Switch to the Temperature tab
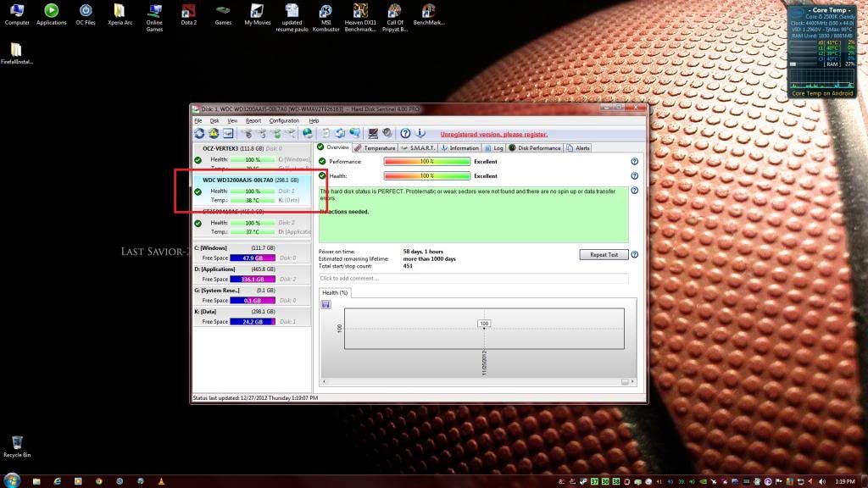This screenshot has width=868, height=488. click(x=375, y=147)
